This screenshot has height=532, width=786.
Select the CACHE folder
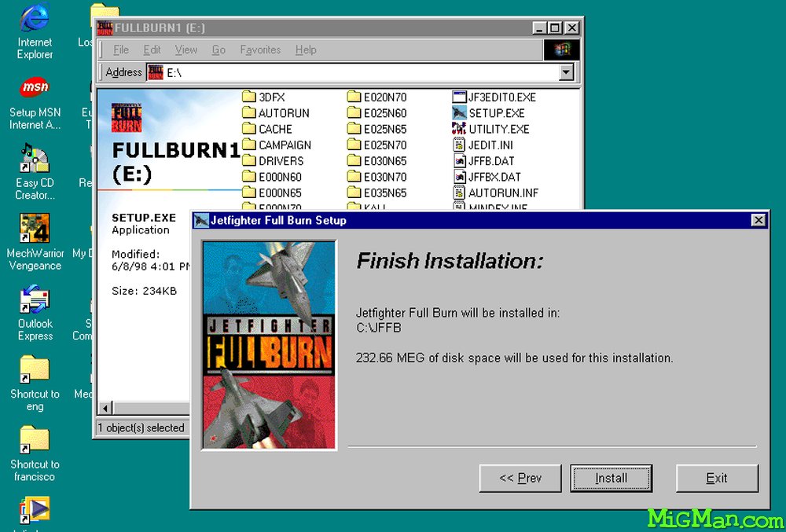point(267,129)
